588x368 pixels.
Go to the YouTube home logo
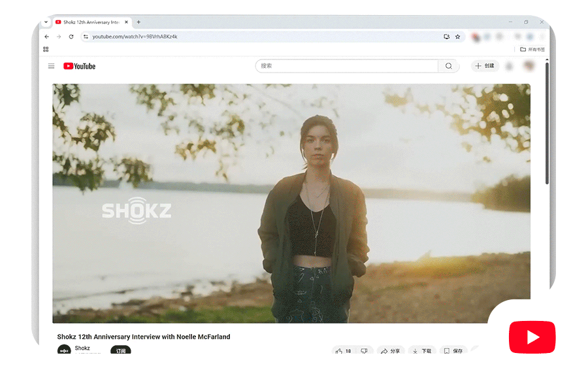coord(80,66)
